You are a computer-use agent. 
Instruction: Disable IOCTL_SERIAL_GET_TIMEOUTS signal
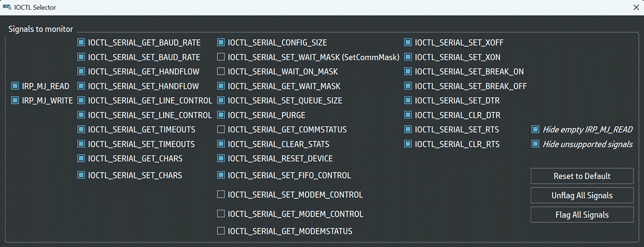click(82, 130)
